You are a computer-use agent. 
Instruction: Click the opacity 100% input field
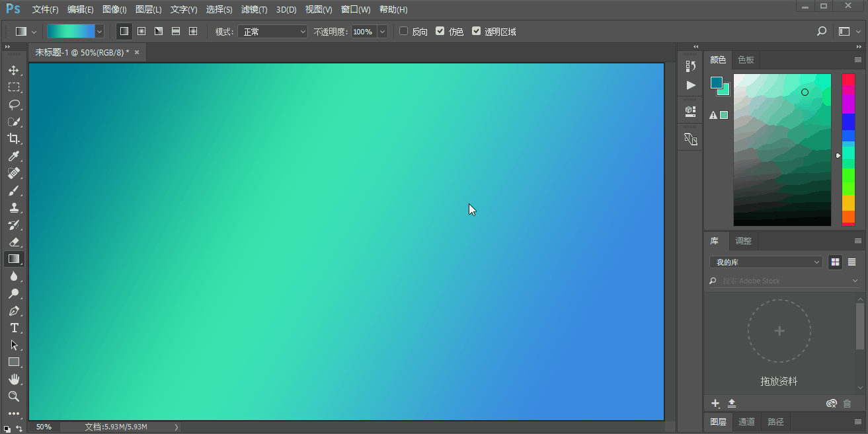364,32
